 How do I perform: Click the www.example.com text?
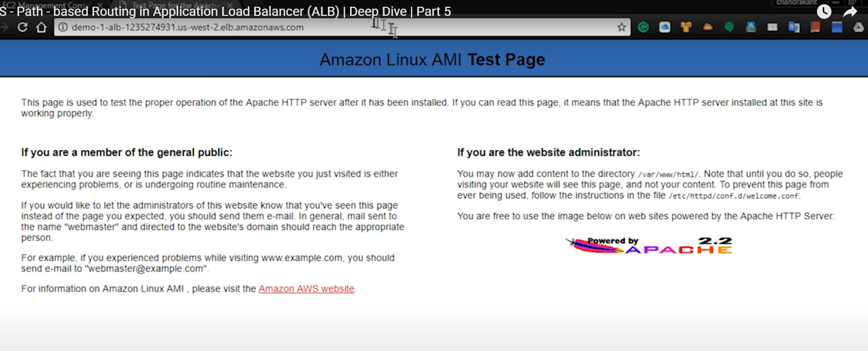(x=302, y=258)
